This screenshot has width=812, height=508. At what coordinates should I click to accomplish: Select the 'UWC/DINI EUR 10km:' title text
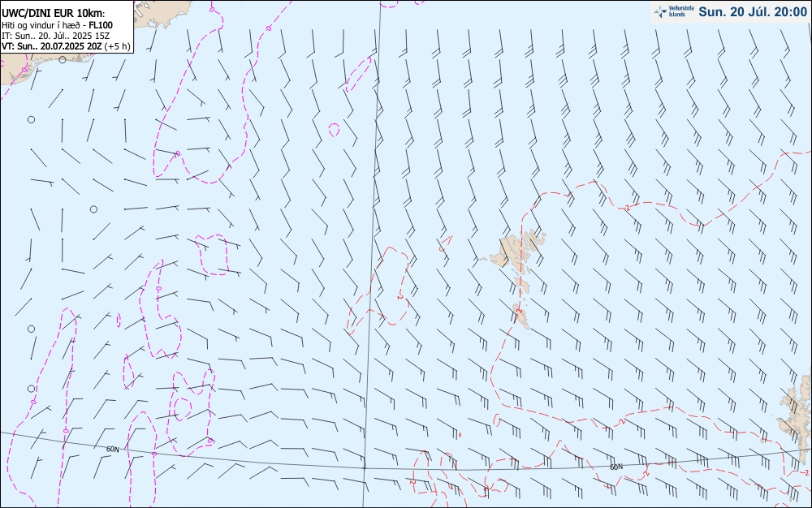54,14
